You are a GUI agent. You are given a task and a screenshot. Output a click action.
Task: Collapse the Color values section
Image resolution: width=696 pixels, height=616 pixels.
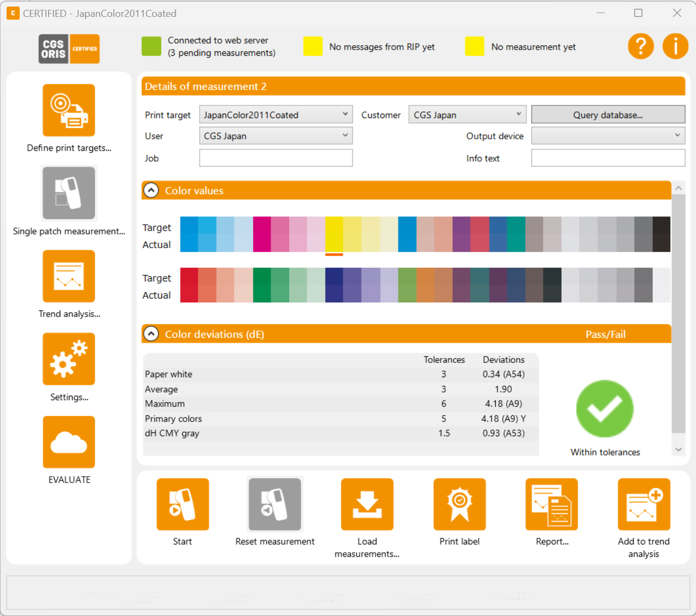click(151, 190)
